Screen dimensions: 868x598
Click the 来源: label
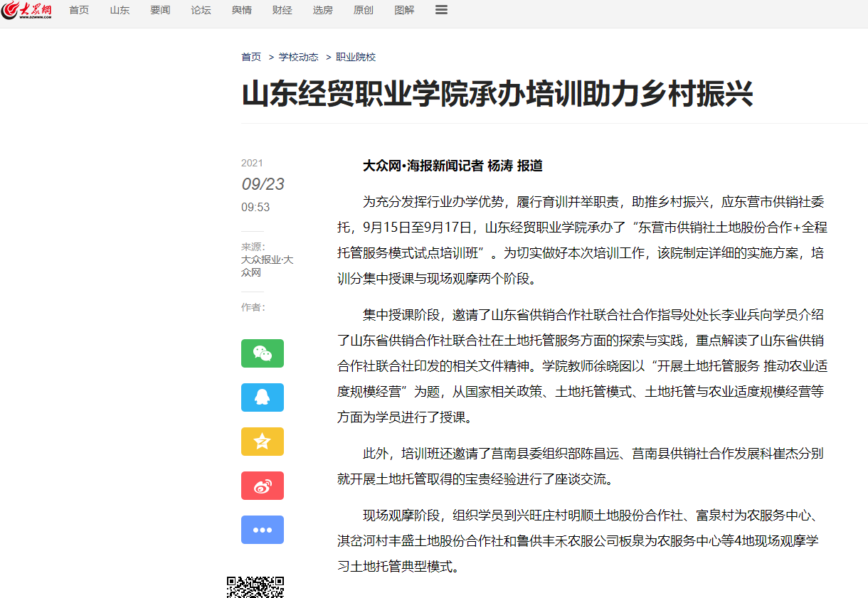tap(253, 247)
